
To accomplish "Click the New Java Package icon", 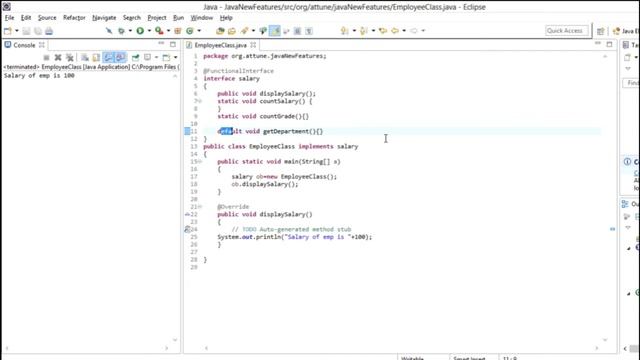I will click(178, 31).
